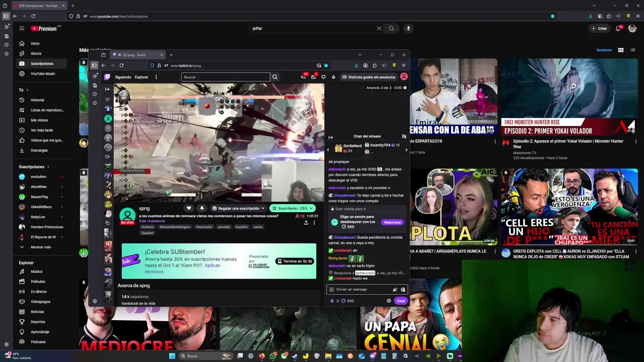Open Suscríbete -25% dropdown button
The height and width of the screenshot is (362, 644).
tap(292, 208)
